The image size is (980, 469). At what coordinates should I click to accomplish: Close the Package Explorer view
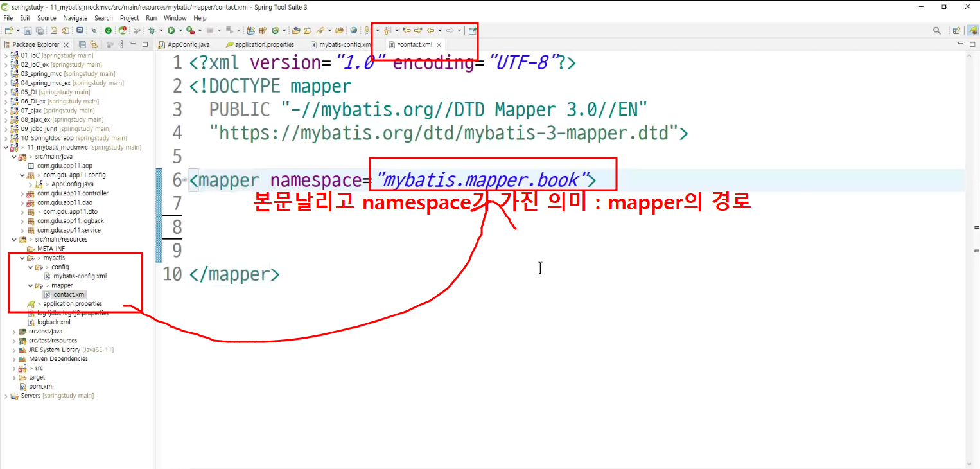(x=66, y=45)
